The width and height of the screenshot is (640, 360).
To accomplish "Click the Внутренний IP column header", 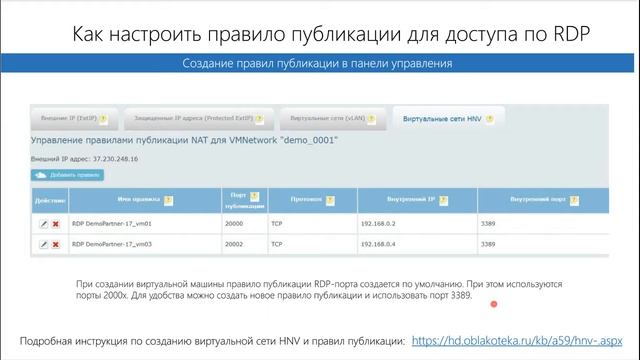I will click(417, 200).
